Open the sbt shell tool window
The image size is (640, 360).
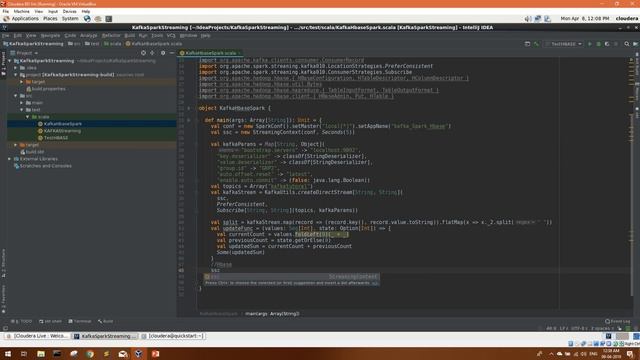(x=50, y=321)
